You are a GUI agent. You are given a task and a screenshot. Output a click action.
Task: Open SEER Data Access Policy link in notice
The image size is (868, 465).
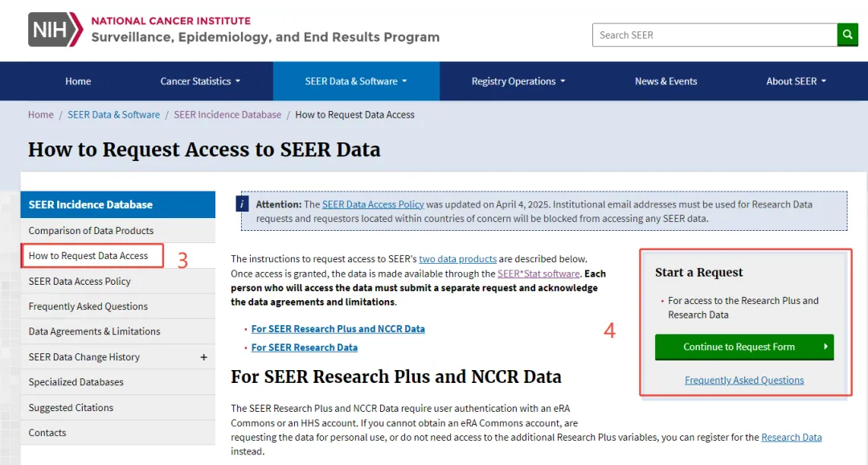click(x=373, y=204)
